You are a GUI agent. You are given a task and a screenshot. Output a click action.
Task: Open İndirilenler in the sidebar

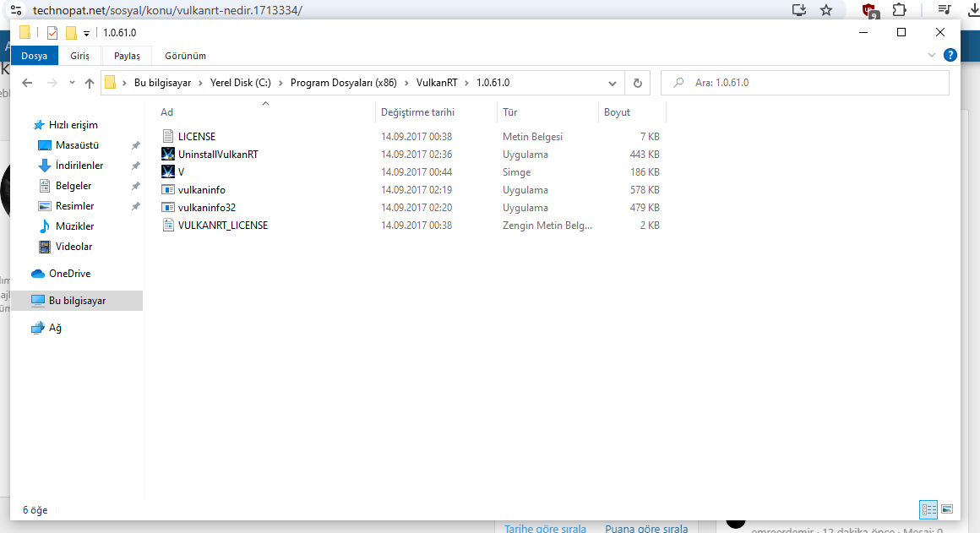coord(79,165)
